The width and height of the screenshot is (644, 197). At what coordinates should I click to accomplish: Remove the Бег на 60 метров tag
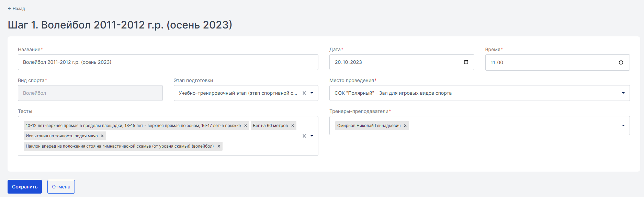pos(293,126)
